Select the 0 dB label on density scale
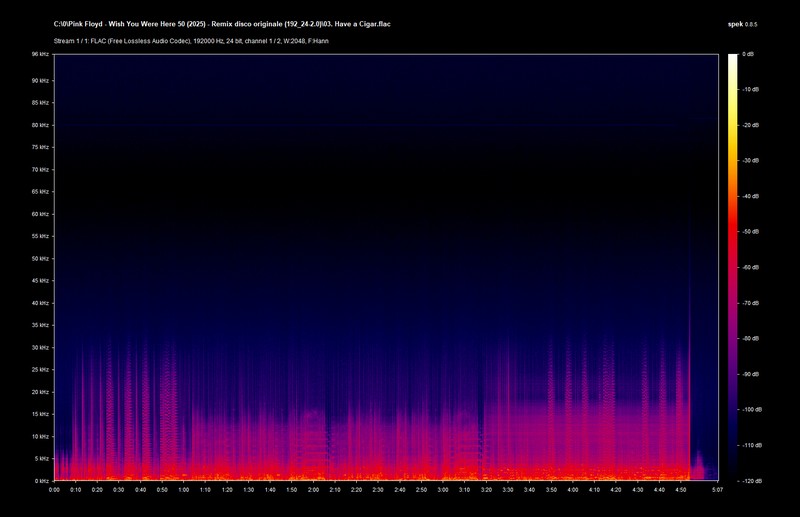Screen dimensions: 800x517 (x=749, y=54)
